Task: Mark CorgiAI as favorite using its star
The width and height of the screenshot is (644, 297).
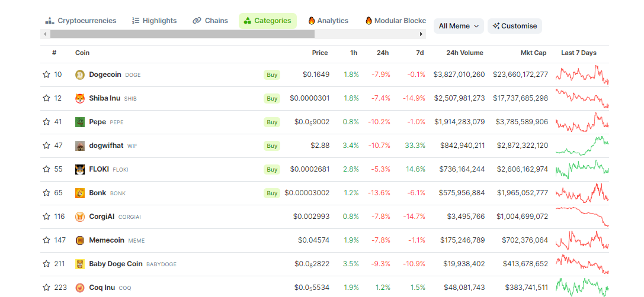Action: [x=46, y=217]
